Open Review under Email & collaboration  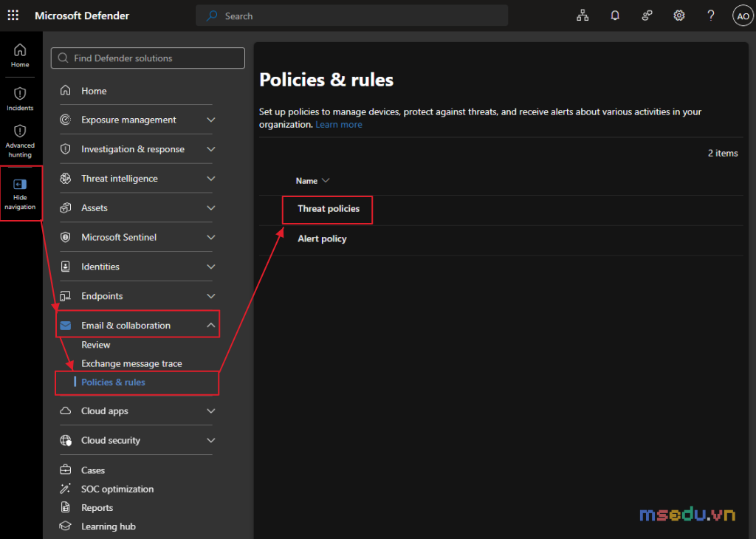pyautogui.click(x=95, y=345)
